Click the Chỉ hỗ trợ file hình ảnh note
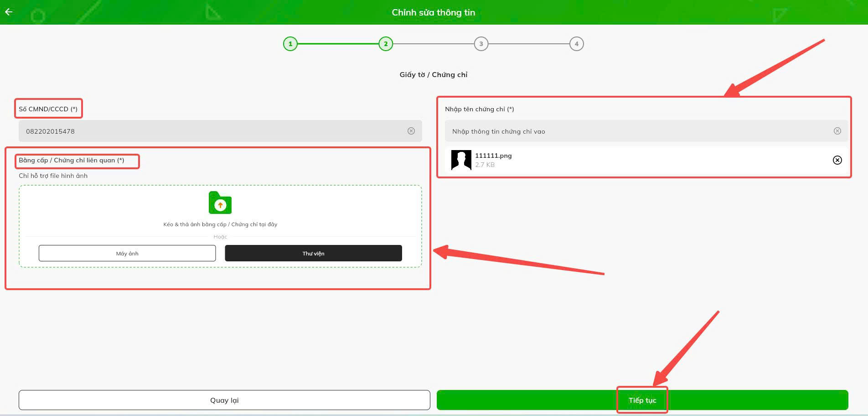The width and height of the screenshot is (868, 416). [53, 176]
